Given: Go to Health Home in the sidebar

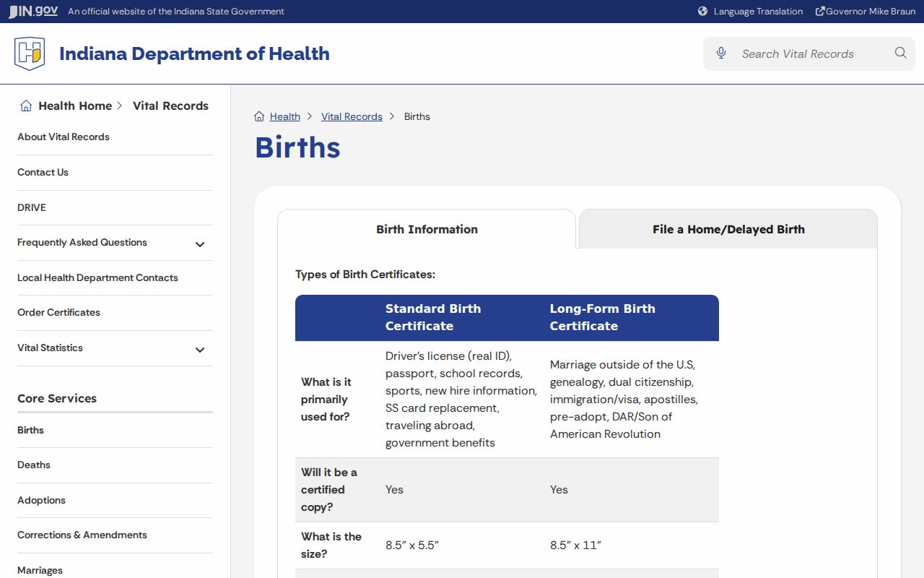Looking at the screenshot, I should point(75,105).
